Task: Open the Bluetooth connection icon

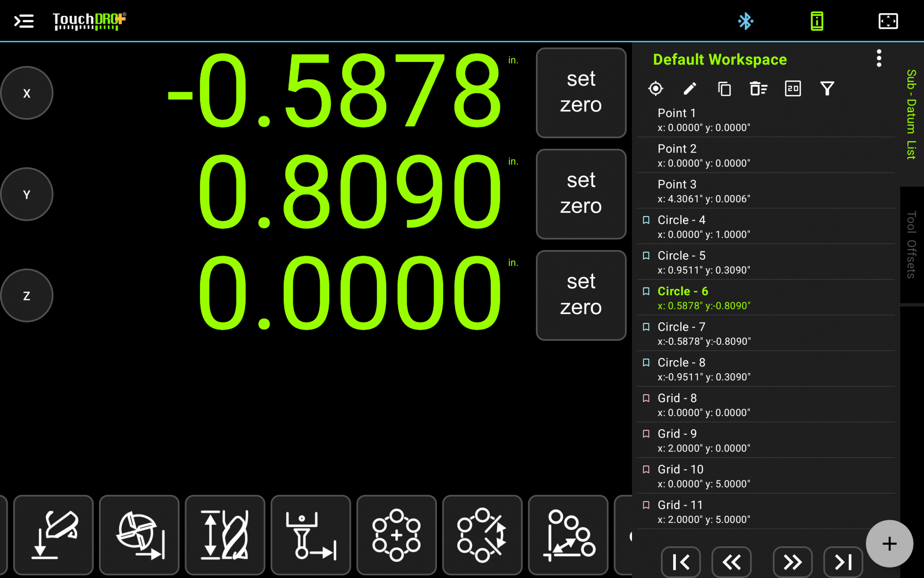Action: tap(745, 21)
